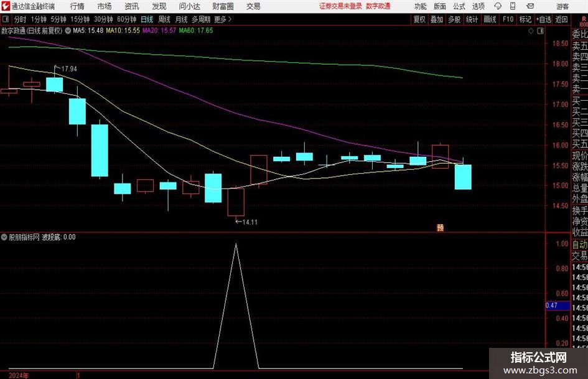Click the 证券交易未登录 login link
588x379 pixels.
pyautogui.click(x=340, y=6)
